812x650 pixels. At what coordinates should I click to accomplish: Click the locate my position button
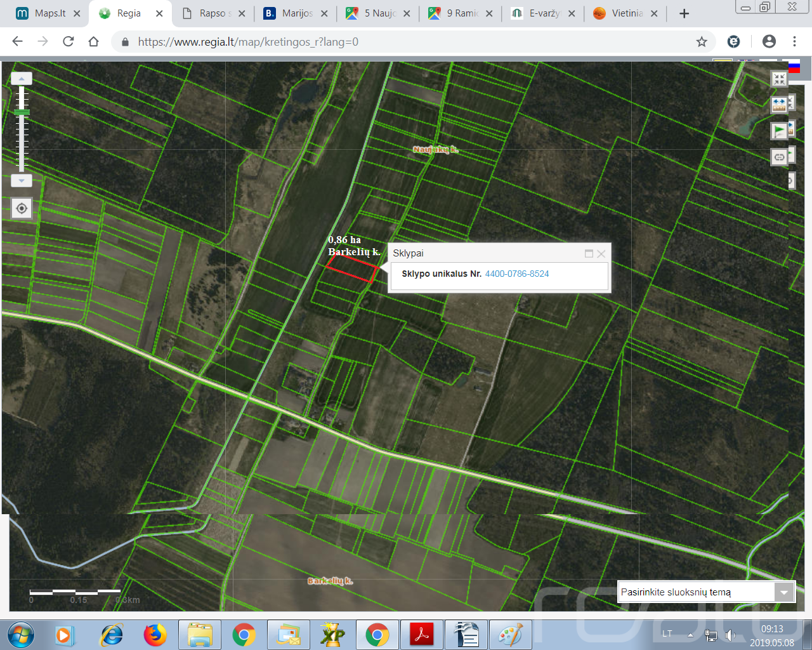coord(22,208)
